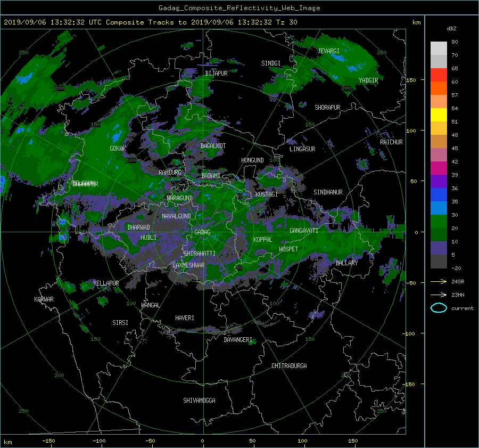Click the KARWAR city label
The height and width of the screenshot is (448, 479).
44,299
